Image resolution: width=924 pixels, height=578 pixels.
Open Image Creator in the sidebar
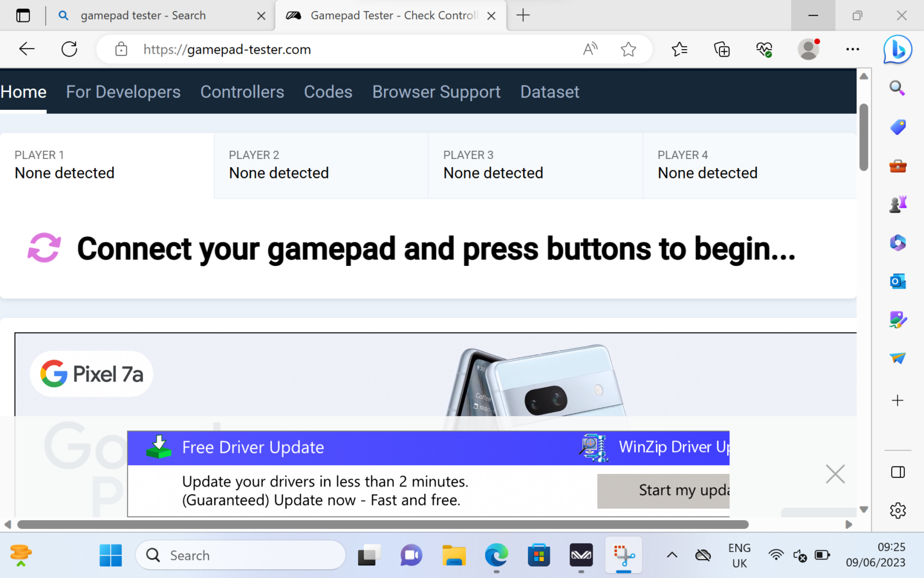897,320
